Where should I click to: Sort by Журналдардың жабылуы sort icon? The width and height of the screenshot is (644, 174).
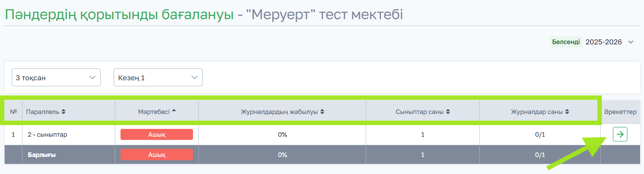click(x=322, y=112)
